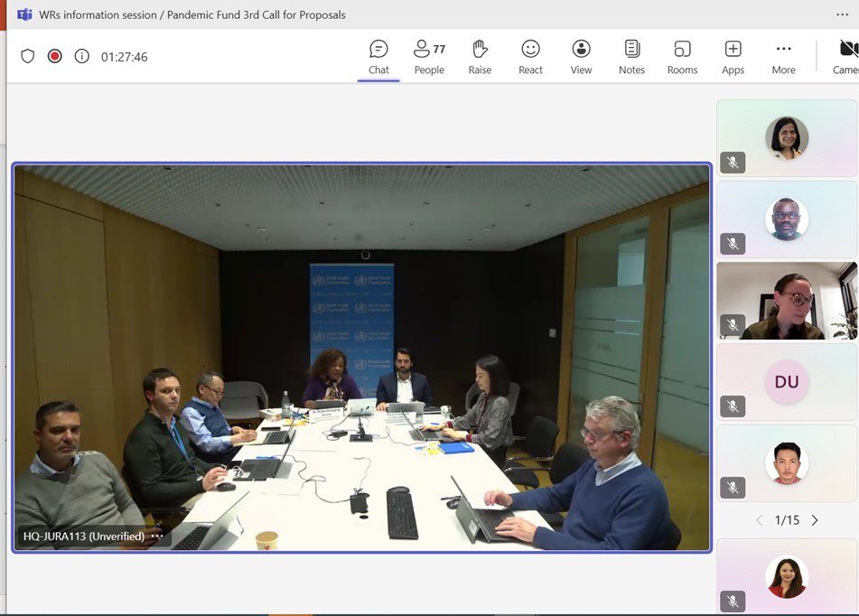Click the shield security icon

coord(27,56)
